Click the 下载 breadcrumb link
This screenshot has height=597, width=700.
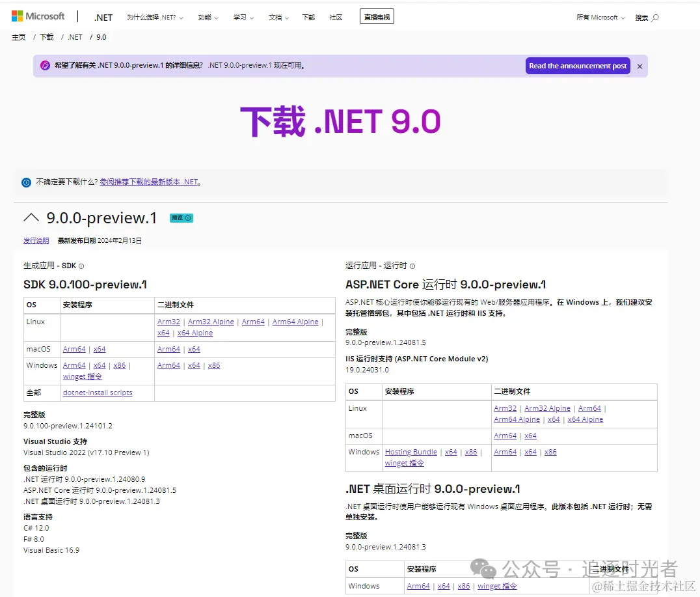(46, 37)
